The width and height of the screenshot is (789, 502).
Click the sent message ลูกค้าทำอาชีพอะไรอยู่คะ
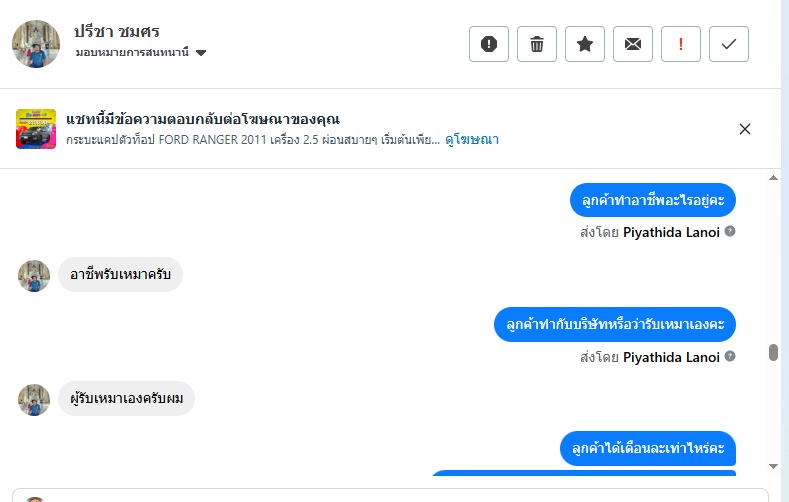coord(653,200)
